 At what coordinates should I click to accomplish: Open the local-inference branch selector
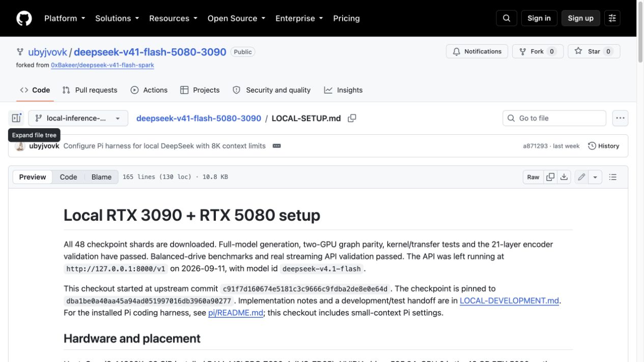pyautogui.click(x=78, y=118)
